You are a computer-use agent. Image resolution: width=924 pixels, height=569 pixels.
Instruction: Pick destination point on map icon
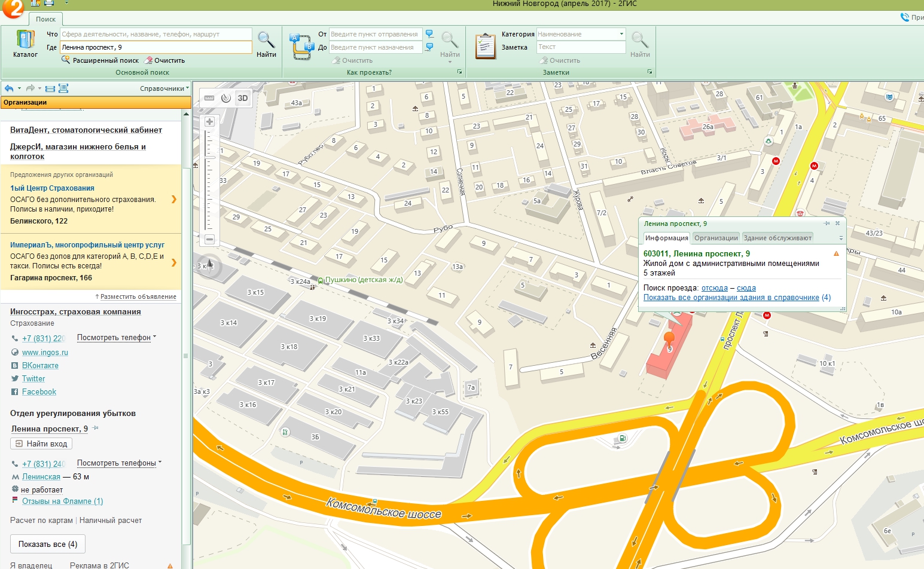pyautogui.click(x=429, y=47)
